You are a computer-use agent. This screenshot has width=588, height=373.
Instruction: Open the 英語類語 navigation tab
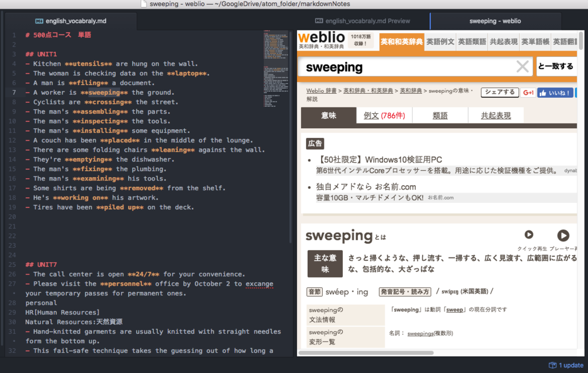coord(472,41)
